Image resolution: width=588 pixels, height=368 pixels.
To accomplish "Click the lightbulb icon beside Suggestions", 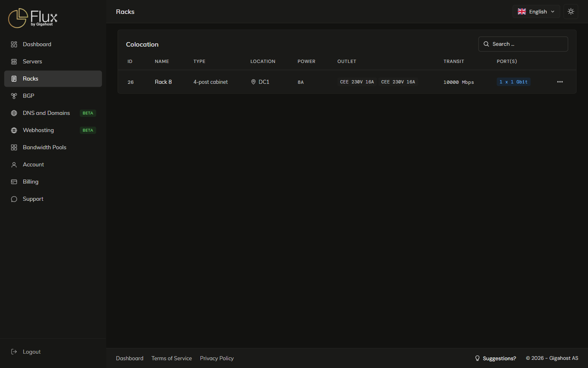I will click(x=477, y=358).
